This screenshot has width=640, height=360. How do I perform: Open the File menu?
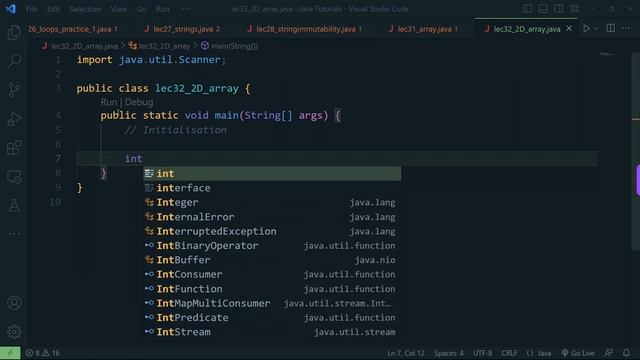tap(31, 9)
